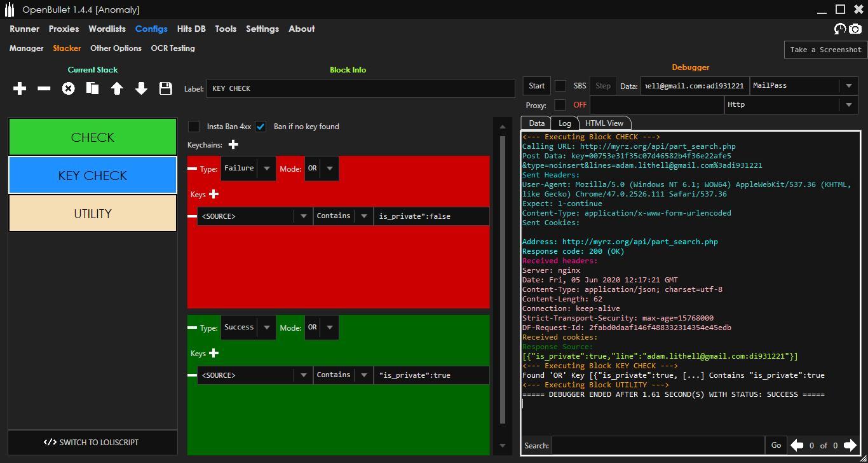Switch to OCR Testing sub-tab
This screenshot has height=463, width=868.
(173, 48)
